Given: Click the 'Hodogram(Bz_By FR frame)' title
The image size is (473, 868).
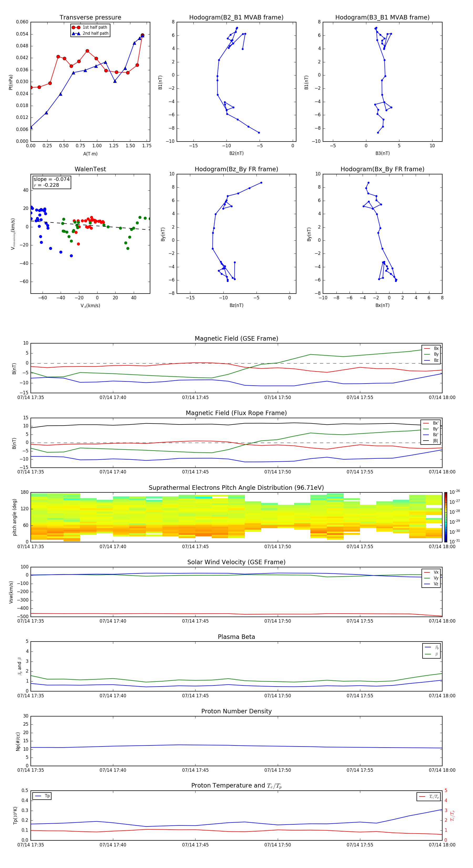Looking at the screenshot, I should (236, 169).
